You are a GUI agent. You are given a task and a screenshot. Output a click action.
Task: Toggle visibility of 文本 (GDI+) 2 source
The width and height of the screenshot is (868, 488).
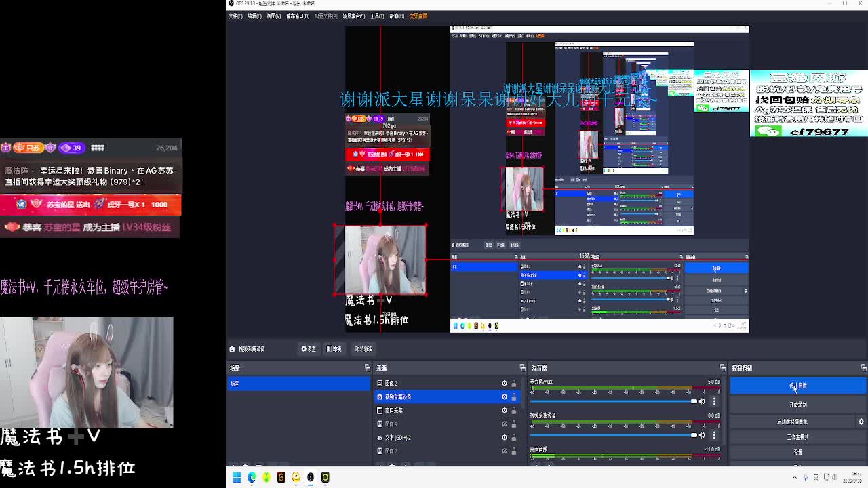point(505,437)
